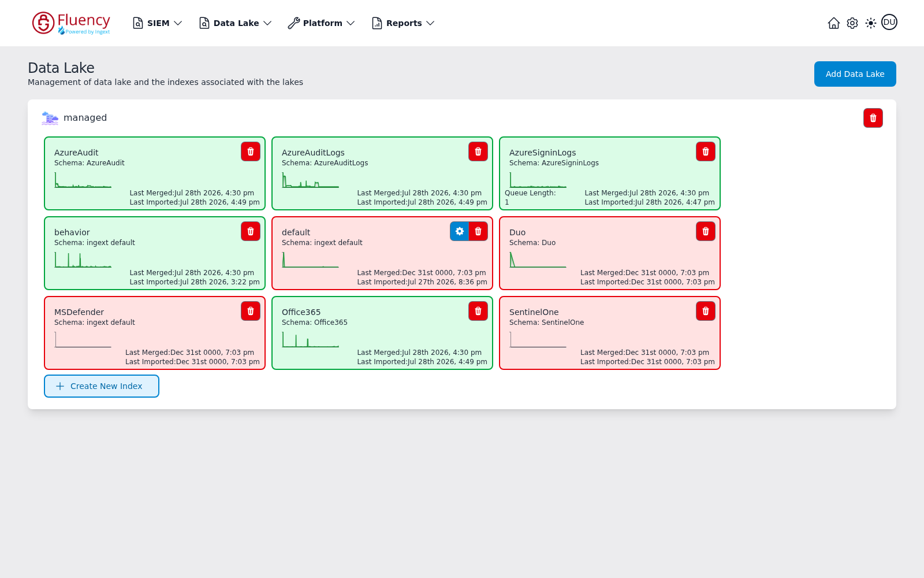The image size is (924, 578).
Task: Open the Reports menu
Action: [403, 23]
